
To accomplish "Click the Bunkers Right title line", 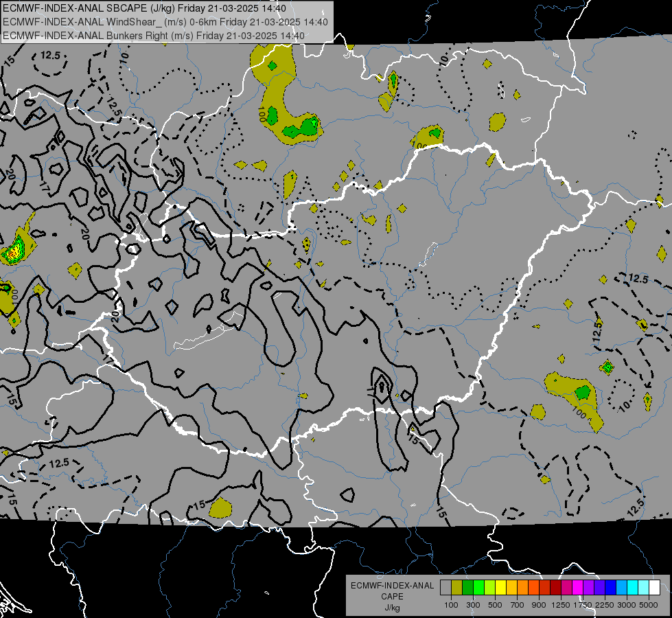I will (154, 36).
